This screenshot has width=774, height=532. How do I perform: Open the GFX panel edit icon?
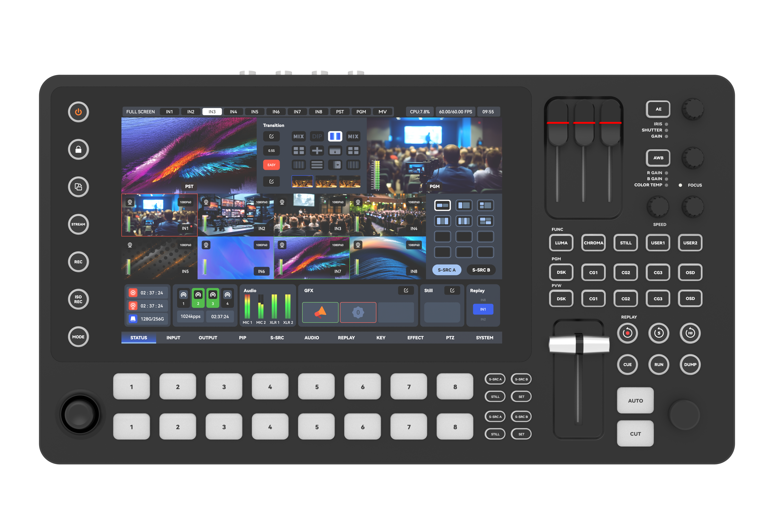pyautogui.click(x=406, y=290)
